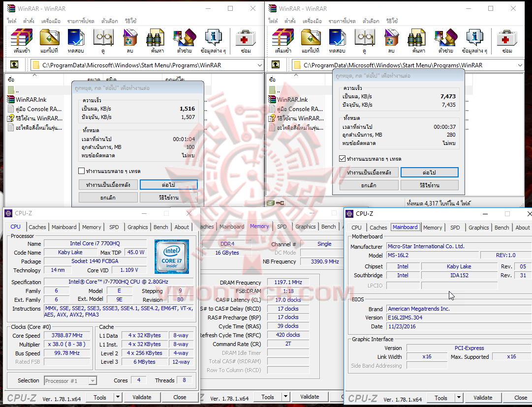Select คู่มือ Console RA... file in right WinRAR

pyautogui.click(x=300, y=109)
